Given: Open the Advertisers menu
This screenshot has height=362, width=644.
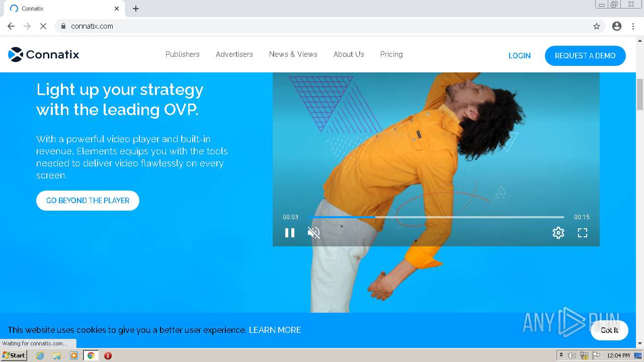Looking at the screenshot, I should point(234,54).
